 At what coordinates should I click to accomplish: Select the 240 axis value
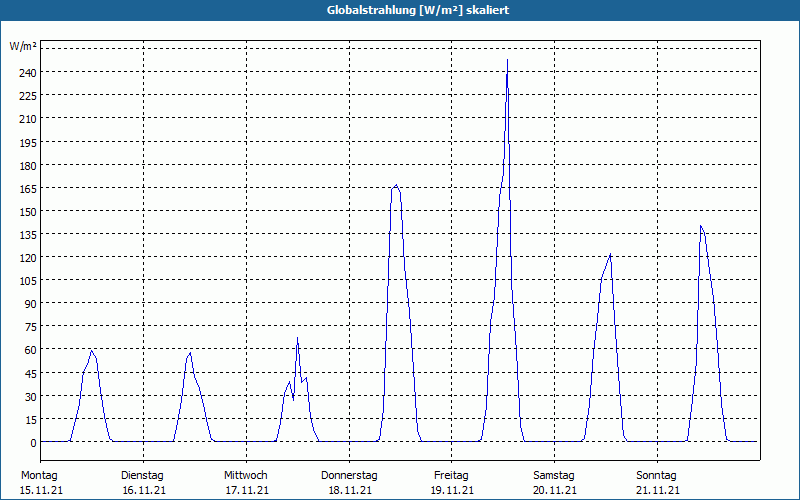click(28, 72)
